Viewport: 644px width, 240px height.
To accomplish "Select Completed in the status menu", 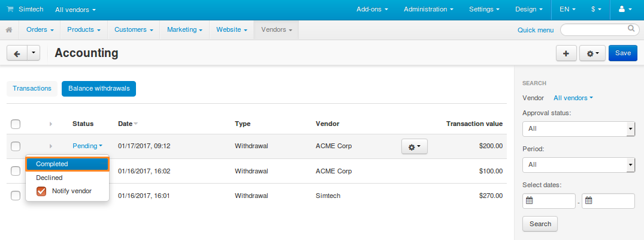I will [x=67, y=164].
